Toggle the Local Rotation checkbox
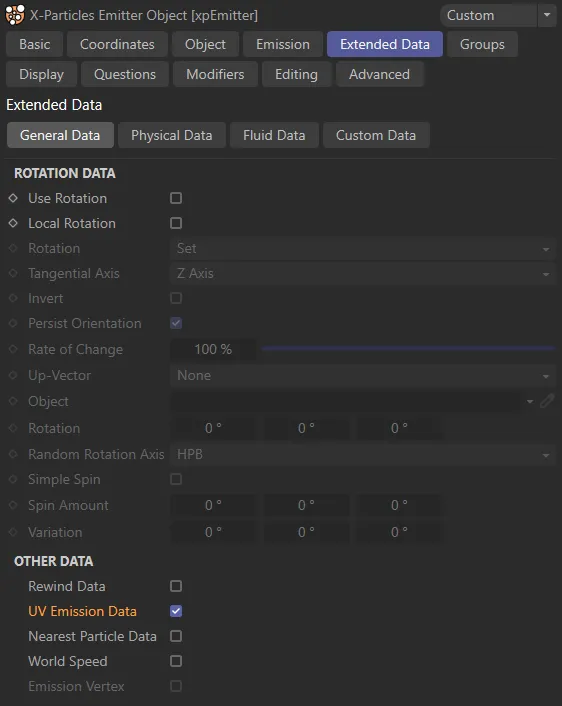Viewport: 562px width, 706px height. point(176,223)
